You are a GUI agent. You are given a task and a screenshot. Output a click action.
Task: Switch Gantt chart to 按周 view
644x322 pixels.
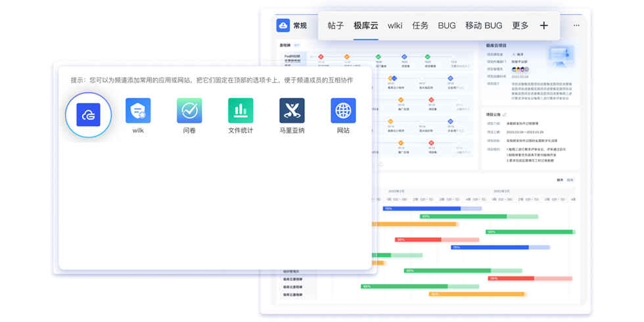pos(570,179)
